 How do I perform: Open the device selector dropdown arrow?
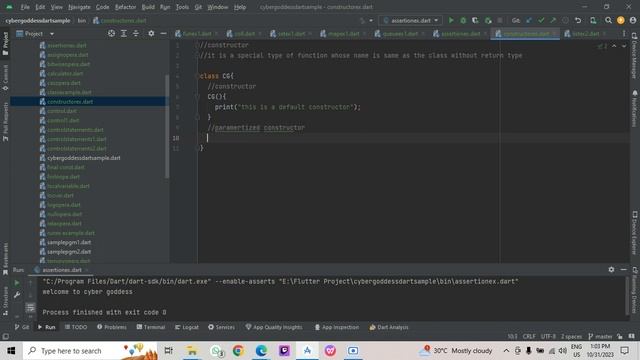371,20
